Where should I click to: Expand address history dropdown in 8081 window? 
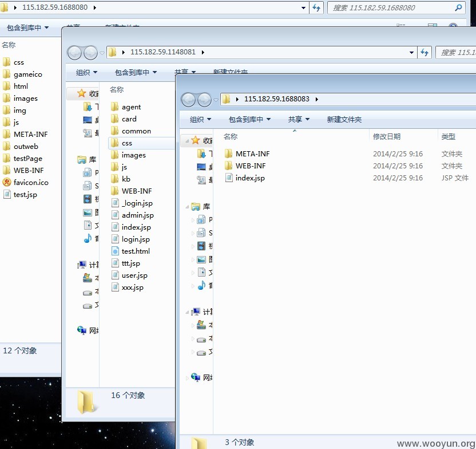pyautogui.click(x=411, y=53)
